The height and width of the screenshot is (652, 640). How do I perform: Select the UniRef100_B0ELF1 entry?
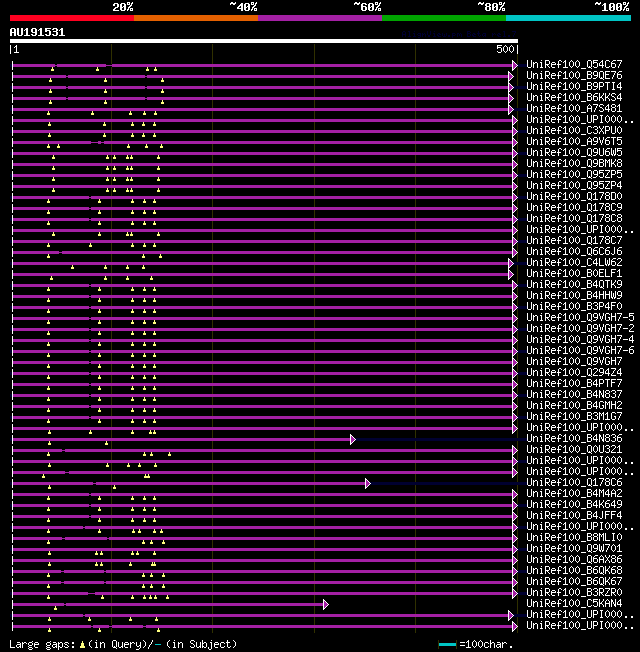(x=574, y=274)
